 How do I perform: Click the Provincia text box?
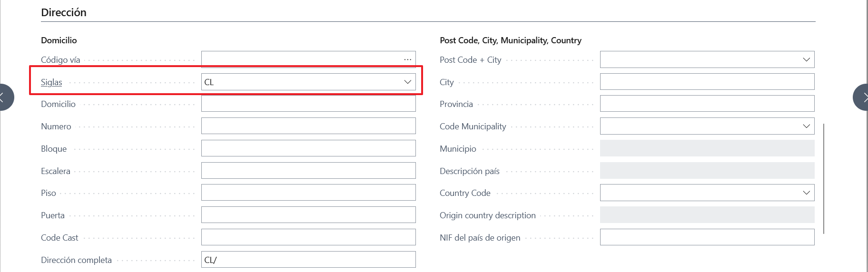707,104
